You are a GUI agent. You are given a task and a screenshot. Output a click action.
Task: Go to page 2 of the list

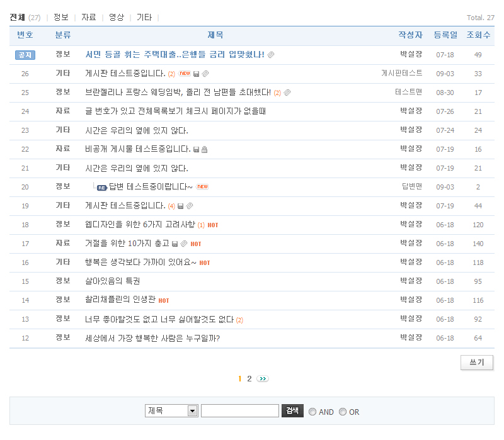pos(249,379)
